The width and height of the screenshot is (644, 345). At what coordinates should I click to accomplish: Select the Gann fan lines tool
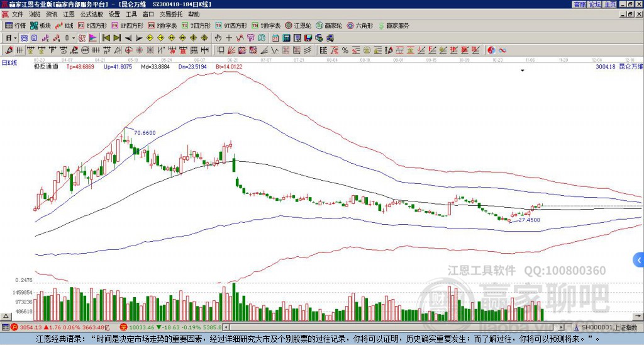click(x=231, y=50)
